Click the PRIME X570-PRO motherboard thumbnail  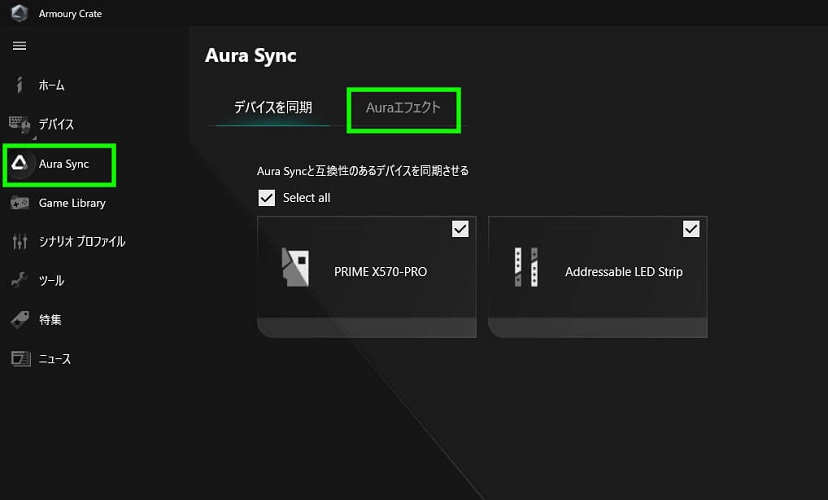[x=295, y=268]
